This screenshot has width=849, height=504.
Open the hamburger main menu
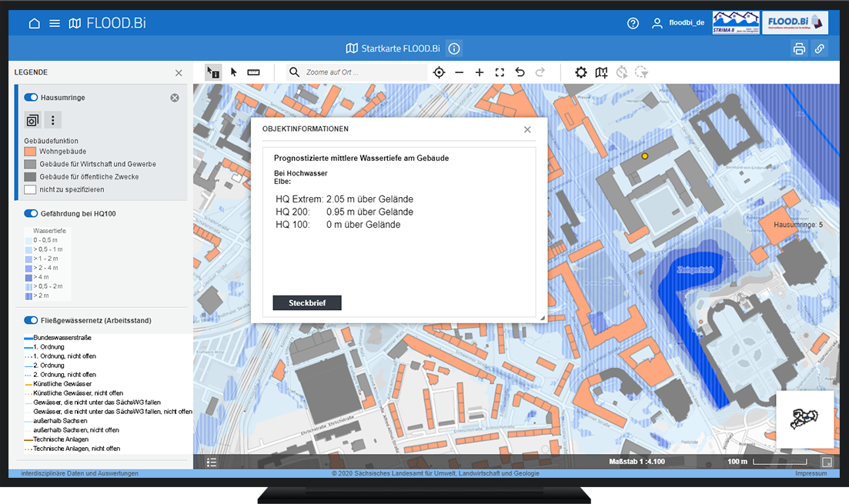click(55, 23)
